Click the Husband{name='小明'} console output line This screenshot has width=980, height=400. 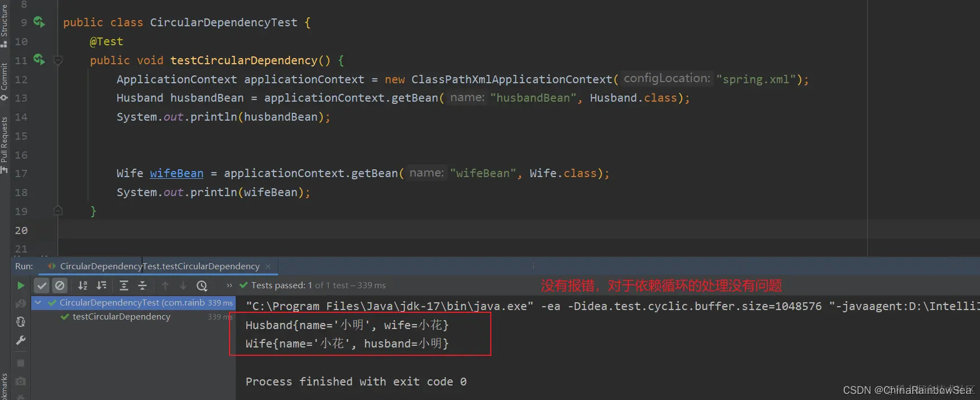pyautogui.click(x=347, y=325)
